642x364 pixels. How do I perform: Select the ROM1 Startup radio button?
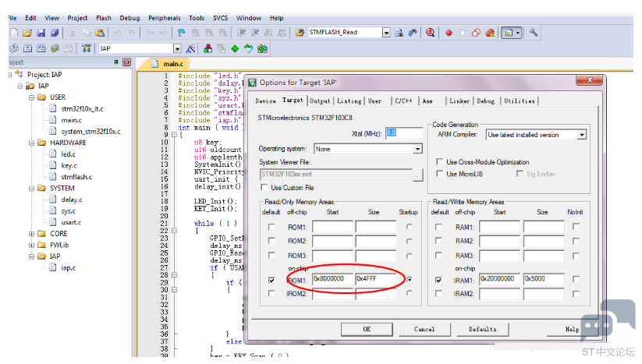[409, 227]
